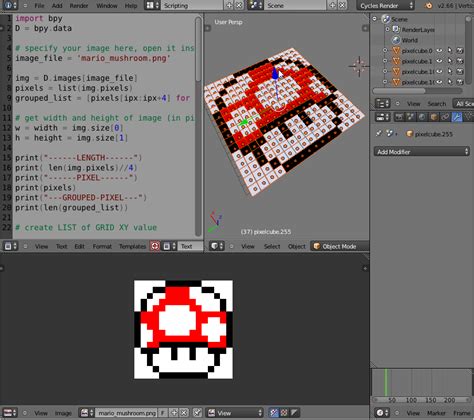
Task: Collapse the Scene tree in outliner
Action: (375, 19)
